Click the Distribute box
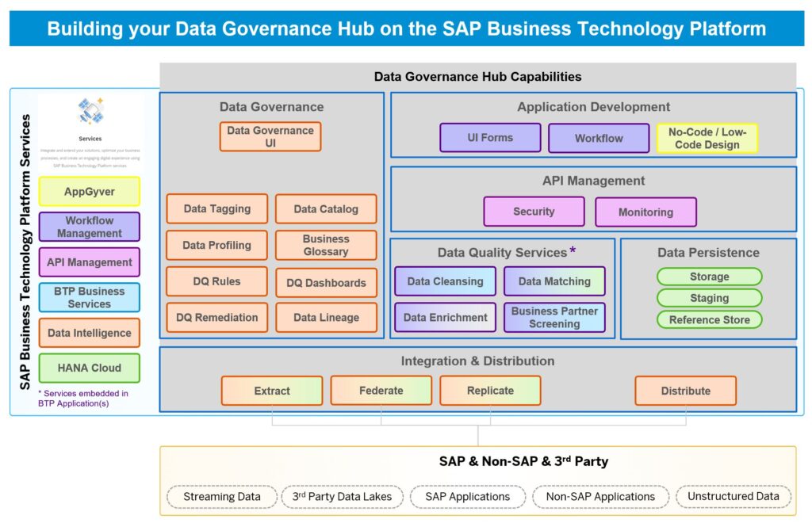The width and height of the screenshot is (812, 523). click(x=686, y=391)
